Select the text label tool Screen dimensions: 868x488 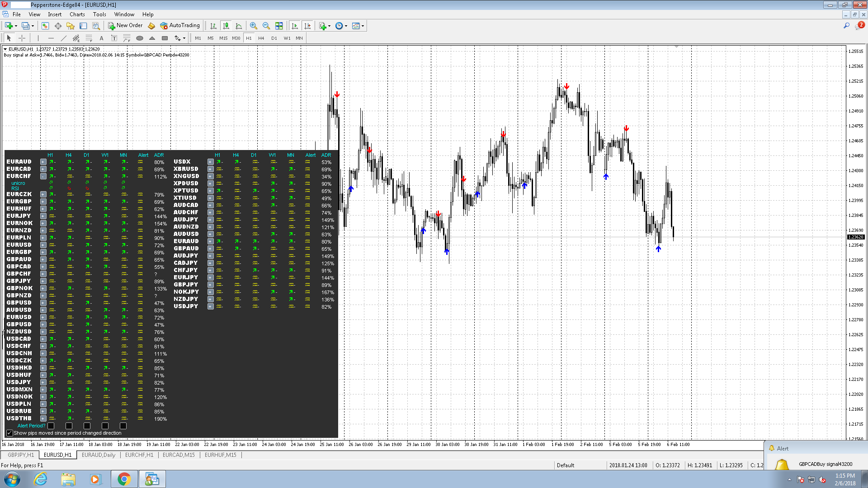114,38
